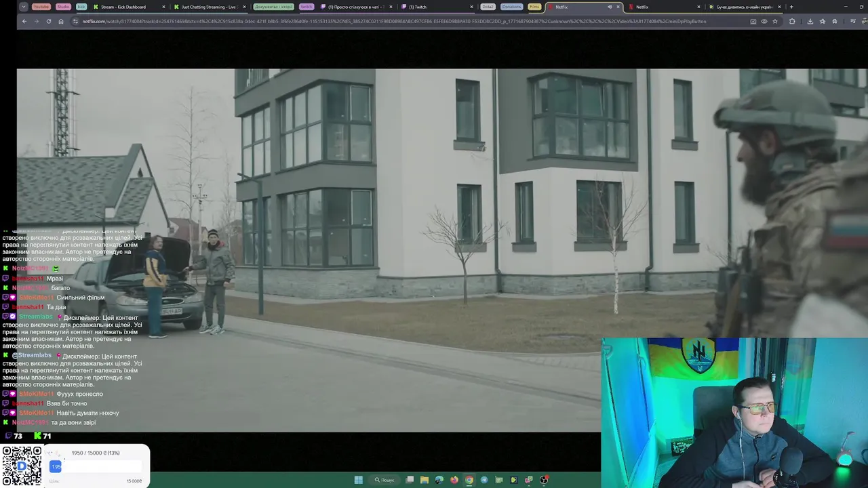Click the streamer webcam overlay
868x488 pixels.
click(734, 413)
